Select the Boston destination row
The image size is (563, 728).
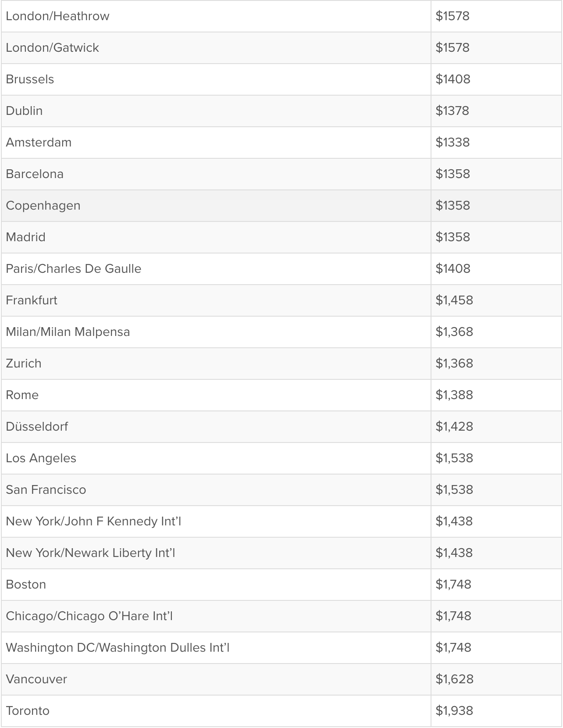(x=26, y=585)
